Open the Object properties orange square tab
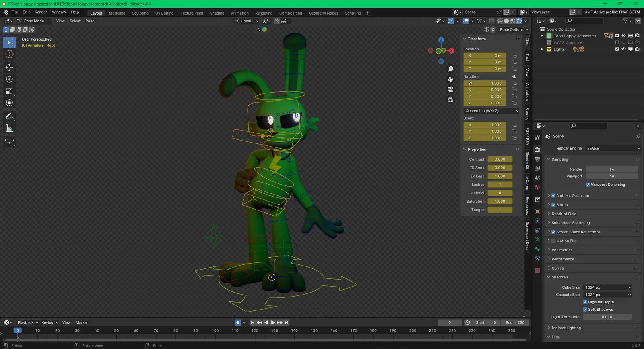The width and height of the screenshot is (644, 349). point(537,212)
